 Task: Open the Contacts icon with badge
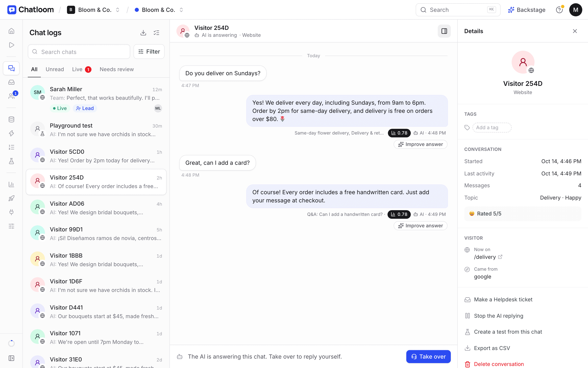pyautogui.click(x=11, y=96)
